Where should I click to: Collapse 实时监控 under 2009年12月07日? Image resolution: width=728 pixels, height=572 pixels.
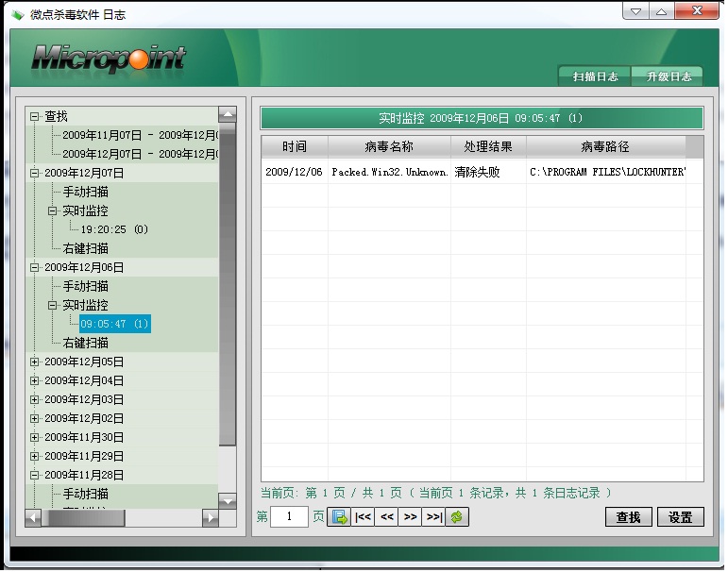(53, 210)
